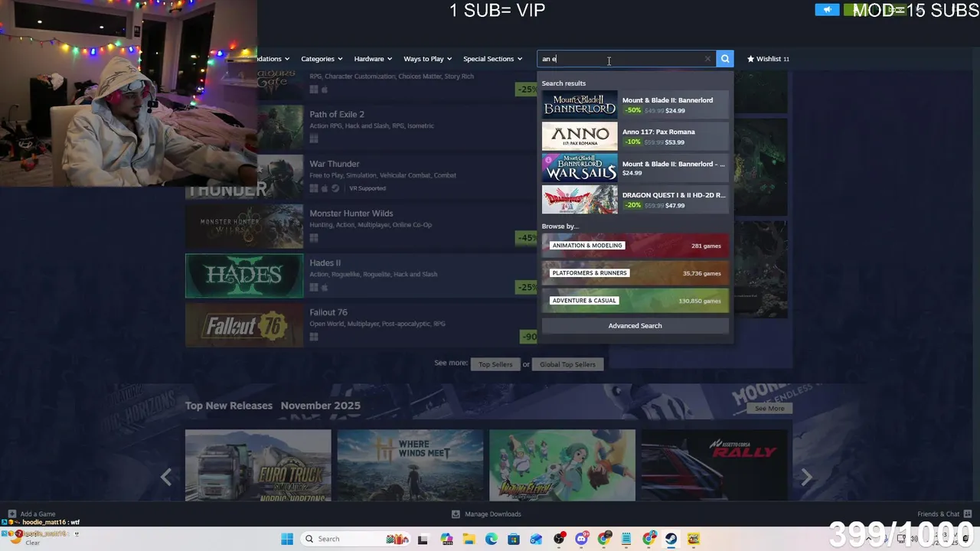
Task: Browse by Platformers & Runners tag
Action: (x=635, y=273)
